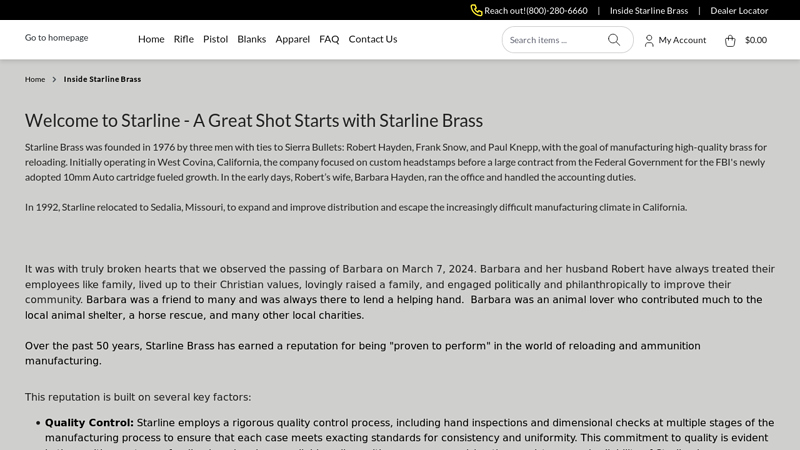Select the Pistol menu item
This screenshot has width=800, height=450.
[215, 39]
